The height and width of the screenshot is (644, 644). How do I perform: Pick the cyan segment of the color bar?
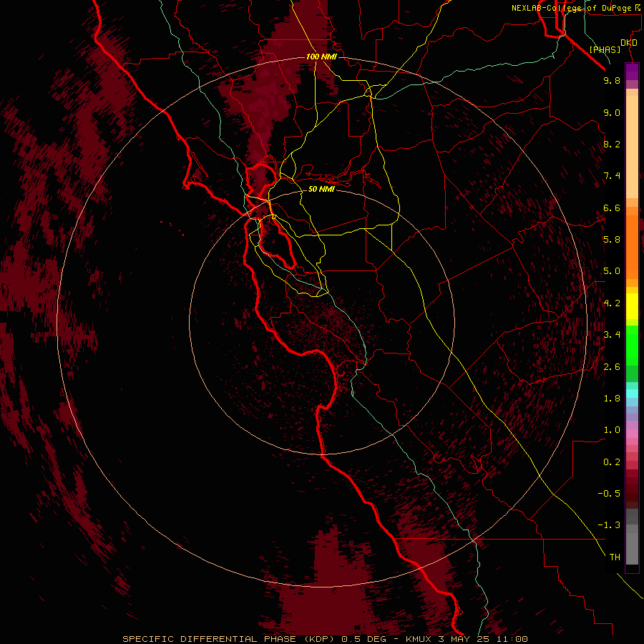coord(632,394)
